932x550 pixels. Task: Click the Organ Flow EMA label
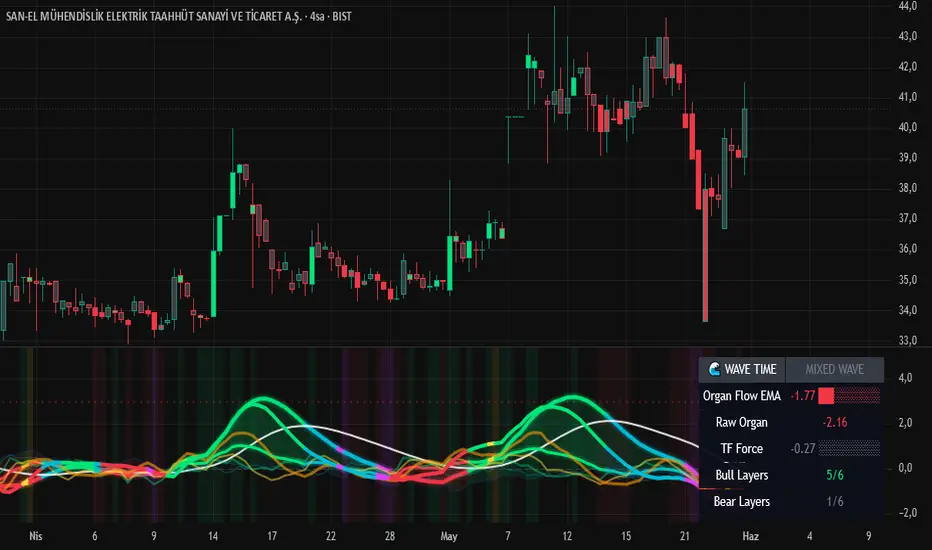coord(741,396)
